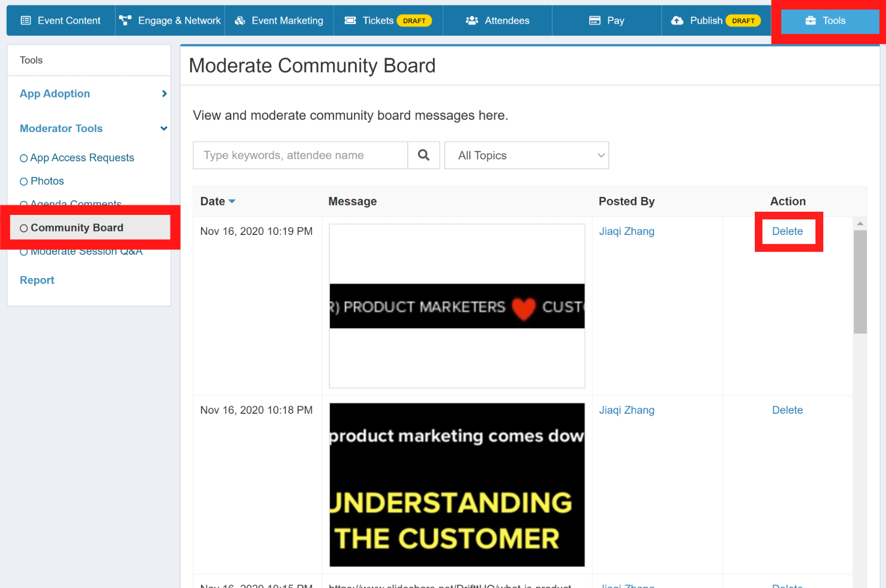Click the Engage & Network nodes icon
This screenshot has height=588, width=886.
125,20
